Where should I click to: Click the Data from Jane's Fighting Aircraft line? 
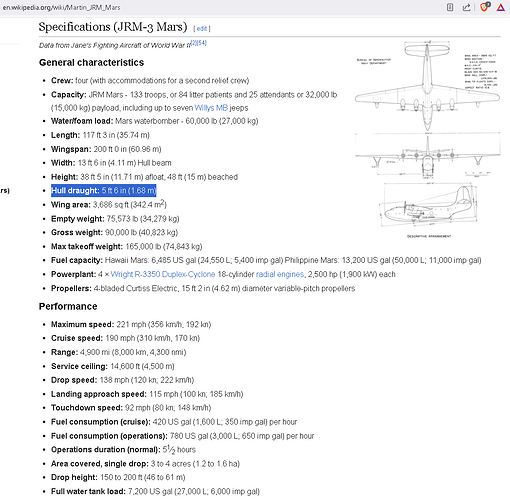click(123, 44)
